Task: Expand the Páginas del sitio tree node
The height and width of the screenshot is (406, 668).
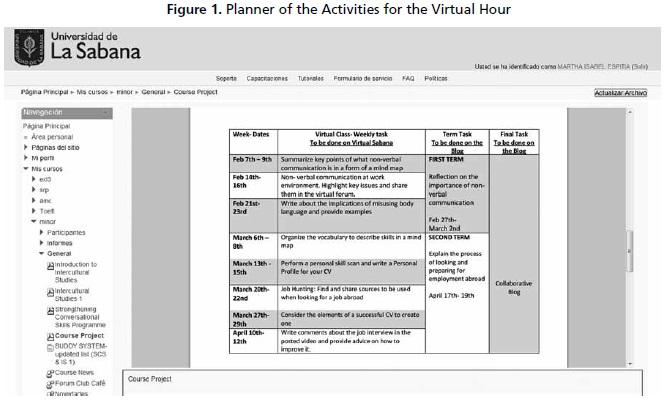Action: (x=26, y=147)
